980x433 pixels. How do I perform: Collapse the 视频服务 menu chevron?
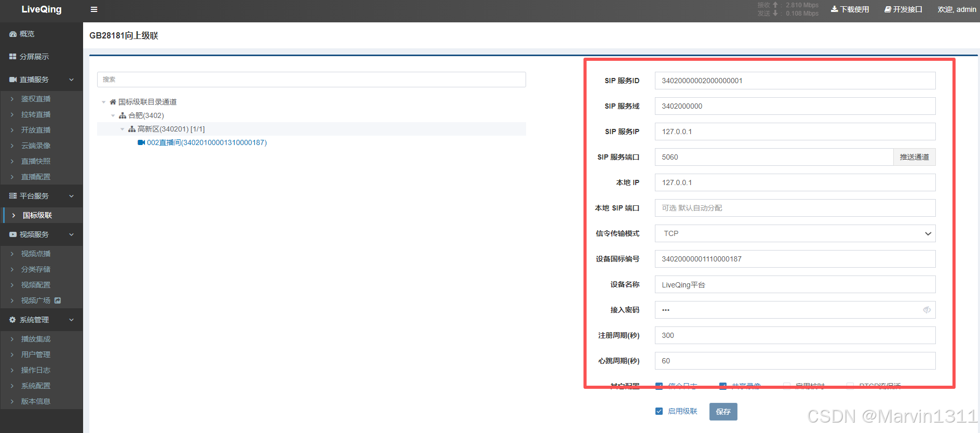tap(72, 234)
